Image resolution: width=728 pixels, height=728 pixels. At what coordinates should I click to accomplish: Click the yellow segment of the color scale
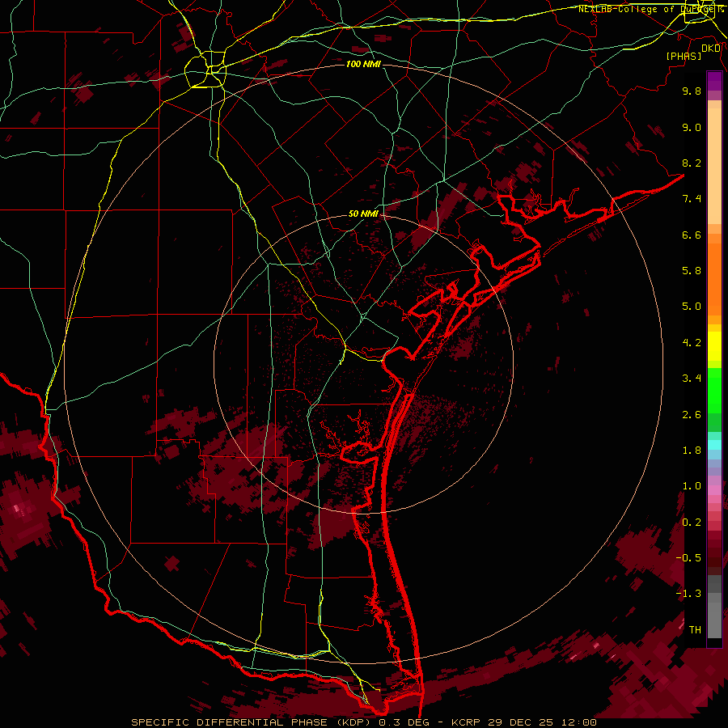tap(714, 346)
